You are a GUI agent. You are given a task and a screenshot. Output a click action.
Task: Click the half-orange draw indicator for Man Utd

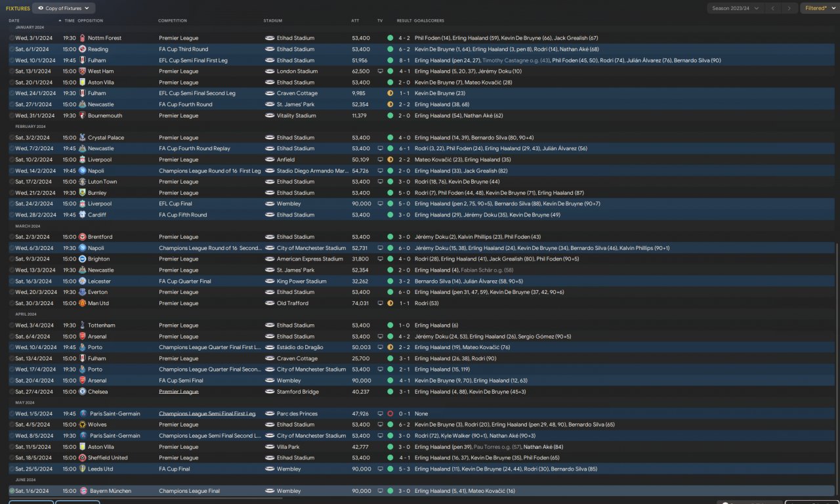click(x=390, y=303)
